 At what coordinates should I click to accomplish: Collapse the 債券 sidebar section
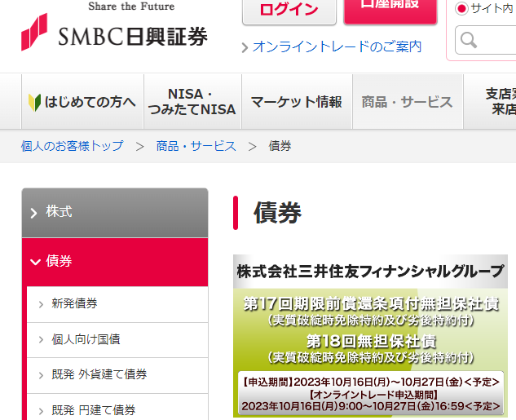coord(115,262)
